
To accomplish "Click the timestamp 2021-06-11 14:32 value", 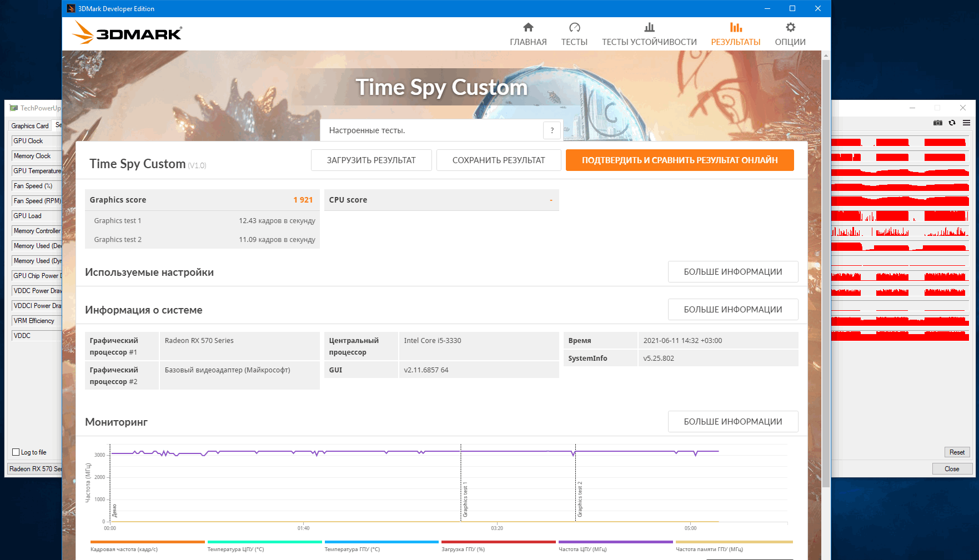I will pos(682,341).
